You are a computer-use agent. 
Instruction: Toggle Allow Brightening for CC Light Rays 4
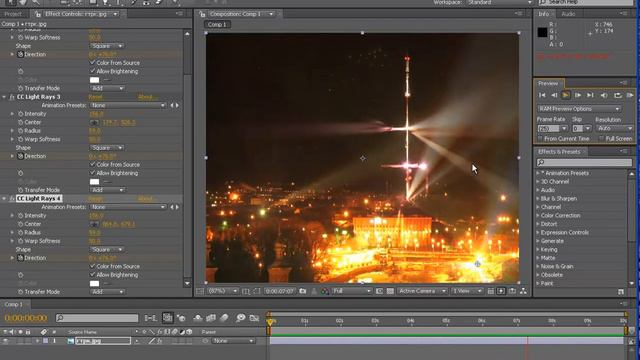click(92, 275)
